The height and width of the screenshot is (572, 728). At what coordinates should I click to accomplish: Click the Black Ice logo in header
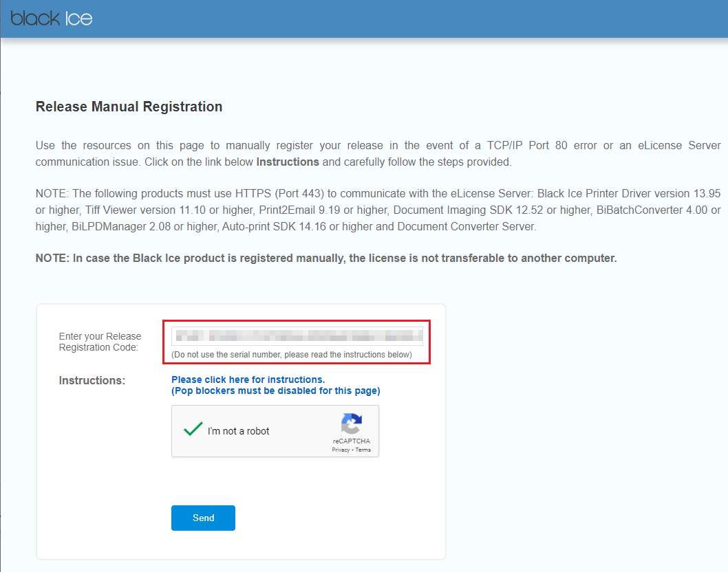pyautogui.click(x=52, y=19)
